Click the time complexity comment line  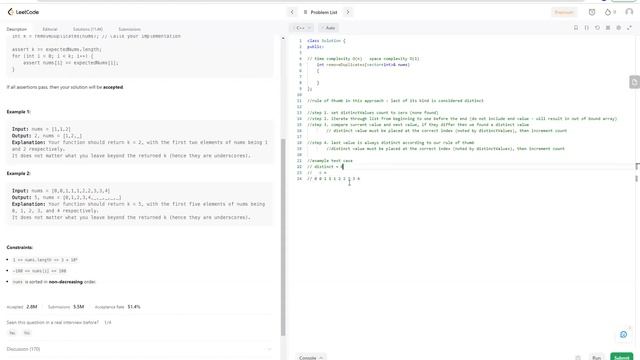[363, 58]
